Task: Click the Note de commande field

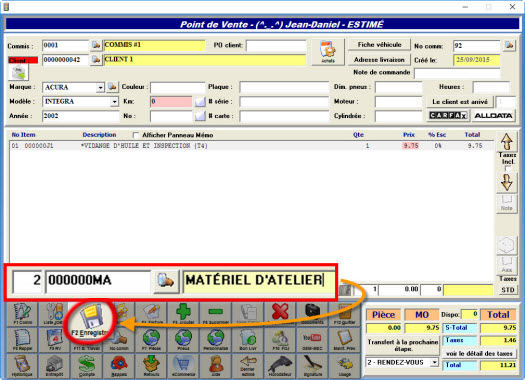Action: pos(457,73)
